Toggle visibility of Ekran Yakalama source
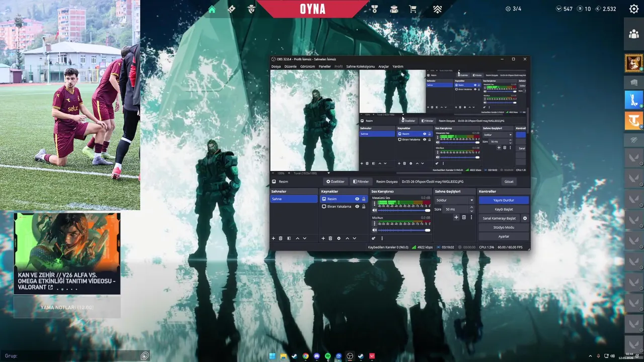 pos(357,207)
